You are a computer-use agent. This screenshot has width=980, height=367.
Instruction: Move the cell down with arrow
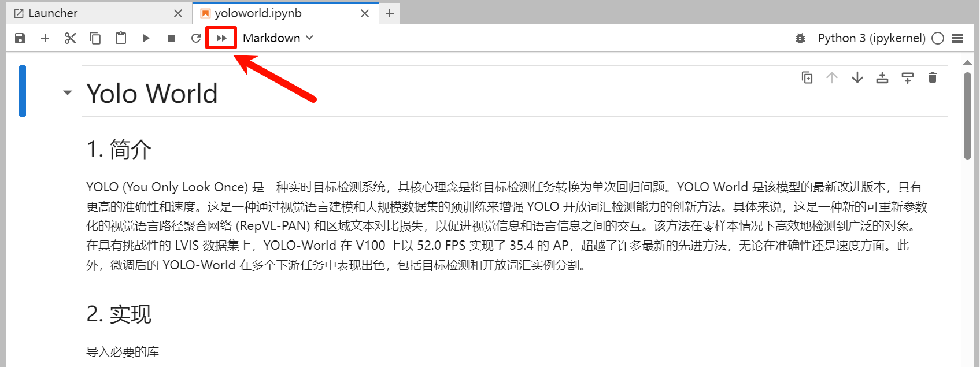pyautogui.click(x=857, y=77)
